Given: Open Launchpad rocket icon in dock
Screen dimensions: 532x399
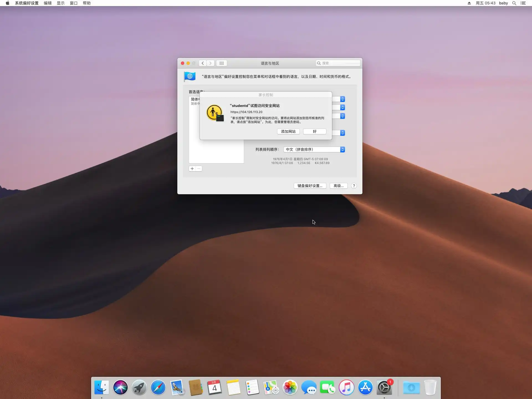Looking at the screenshot, I should pos(139,387).
